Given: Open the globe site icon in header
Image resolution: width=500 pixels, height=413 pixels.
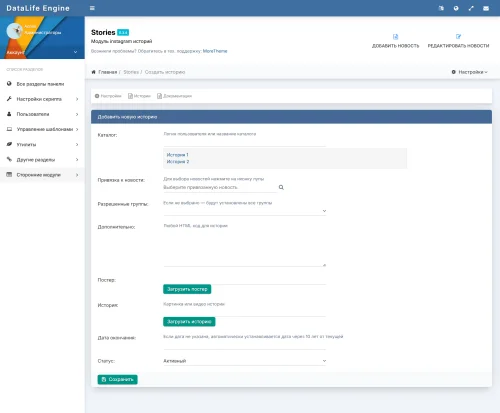Looking at the screenshot, I should 456,8.
